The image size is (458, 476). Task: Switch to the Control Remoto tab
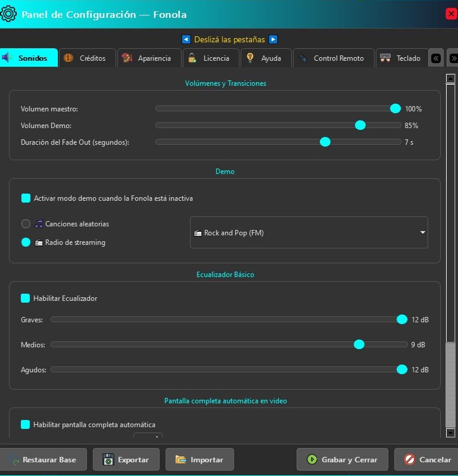334,58
